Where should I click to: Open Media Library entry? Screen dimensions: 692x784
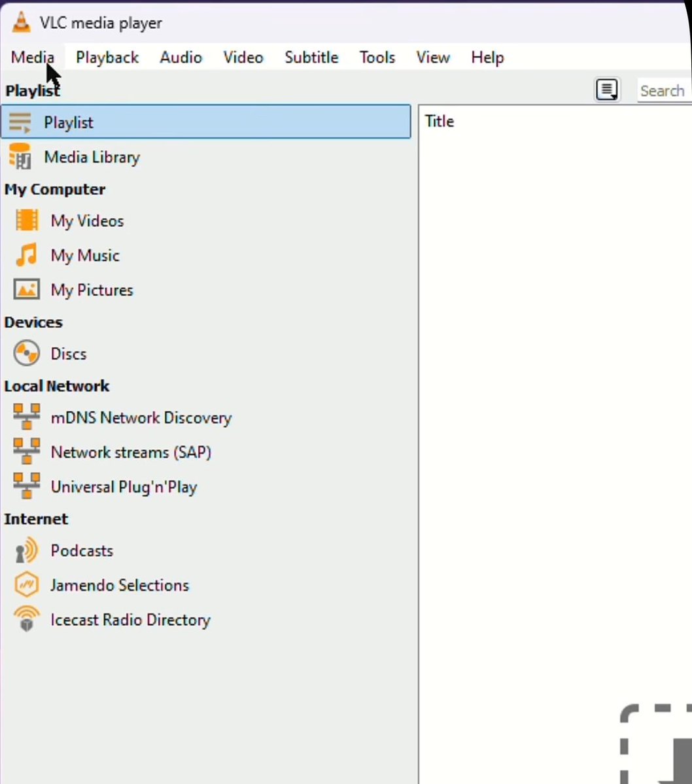[92, 158]
